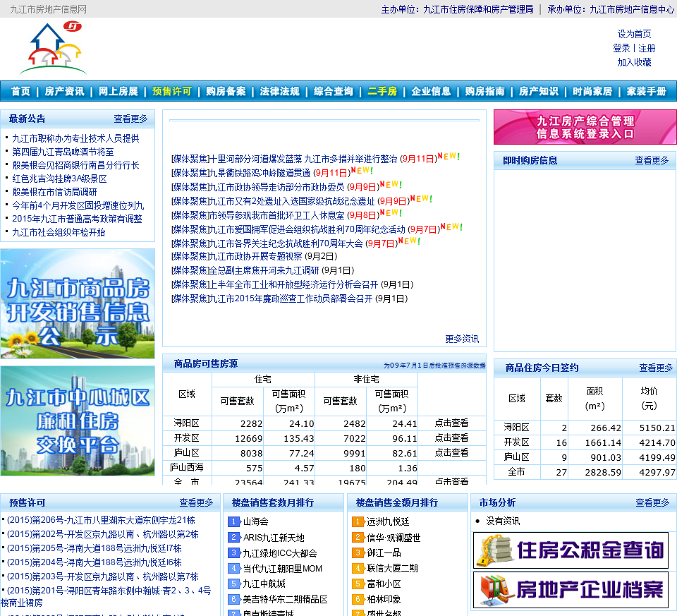
Task: Click the number 1 rank badge beside 山海会
Action: (233, 522)
